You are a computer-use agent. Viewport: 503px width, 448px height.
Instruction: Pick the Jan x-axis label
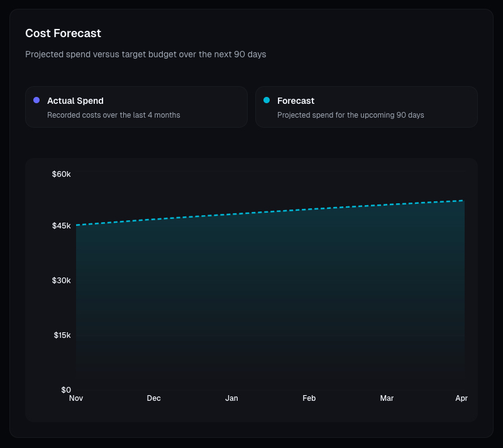coord(231,398)
